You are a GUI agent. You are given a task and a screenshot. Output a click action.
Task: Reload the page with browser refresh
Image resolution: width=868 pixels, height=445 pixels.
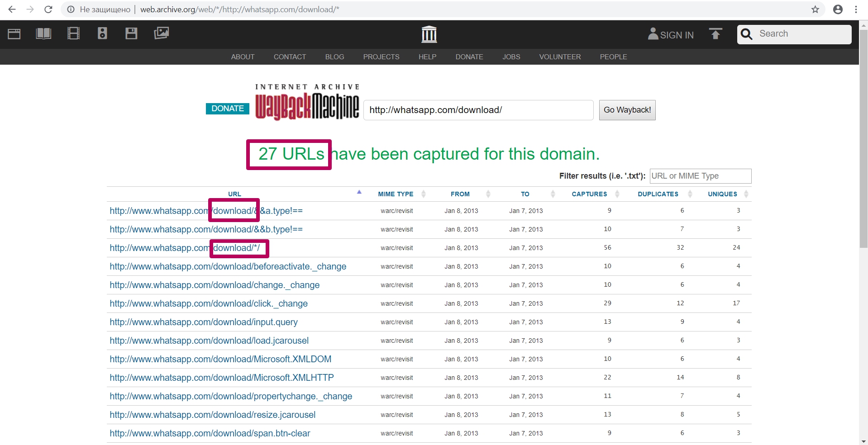[48, 9]
